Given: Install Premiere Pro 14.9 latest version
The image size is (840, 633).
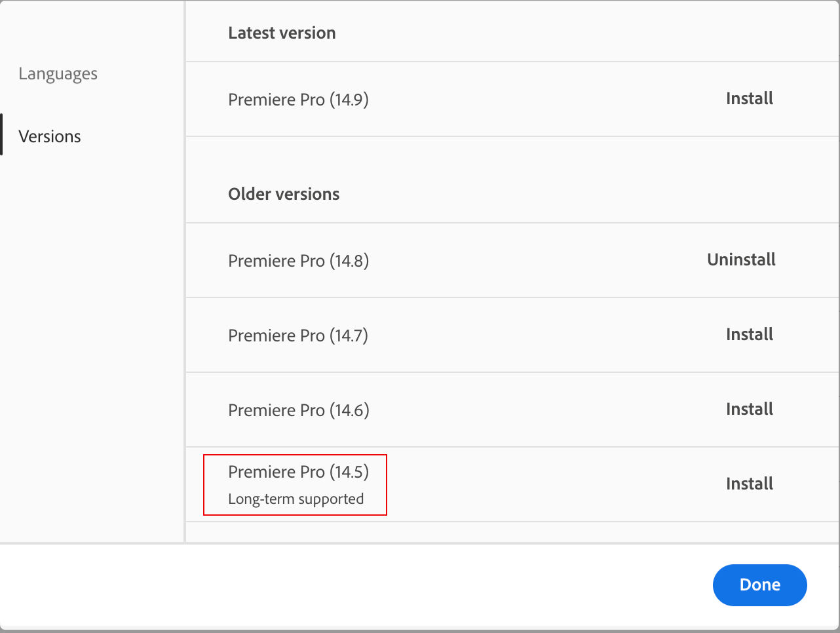Looking at the screenshot, I should (749, 99).
